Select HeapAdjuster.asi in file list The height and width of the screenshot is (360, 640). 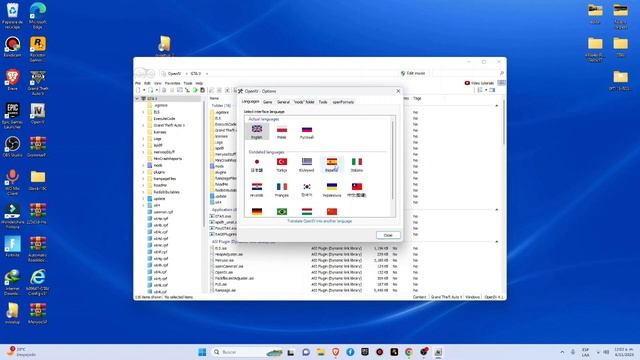pyautogui.click(x=229, y=254)
